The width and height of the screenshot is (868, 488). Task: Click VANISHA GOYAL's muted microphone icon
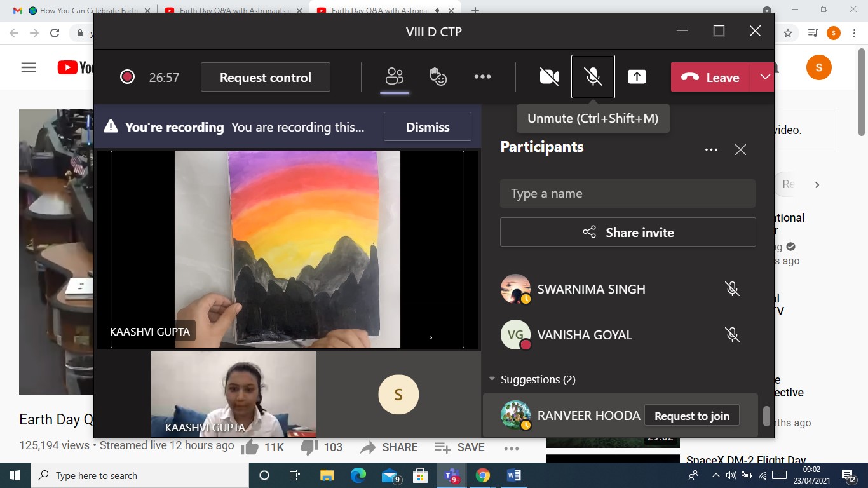tap(732, 335)
